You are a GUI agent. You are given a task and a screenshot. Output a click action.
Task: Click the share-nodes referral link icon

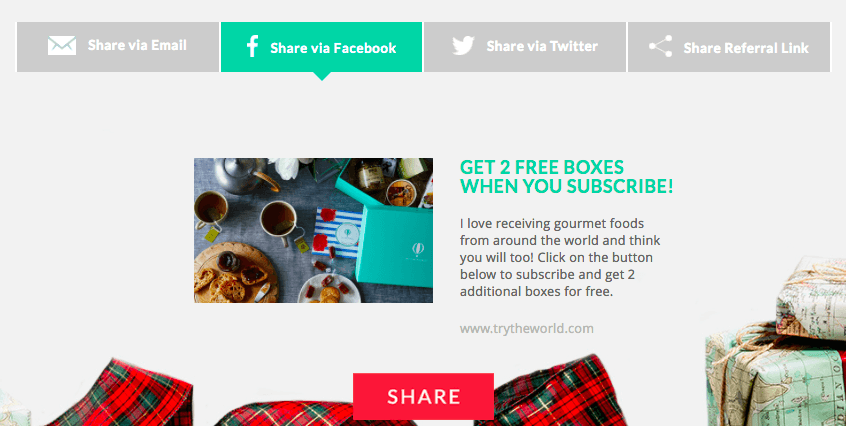(x=660, y=46)
